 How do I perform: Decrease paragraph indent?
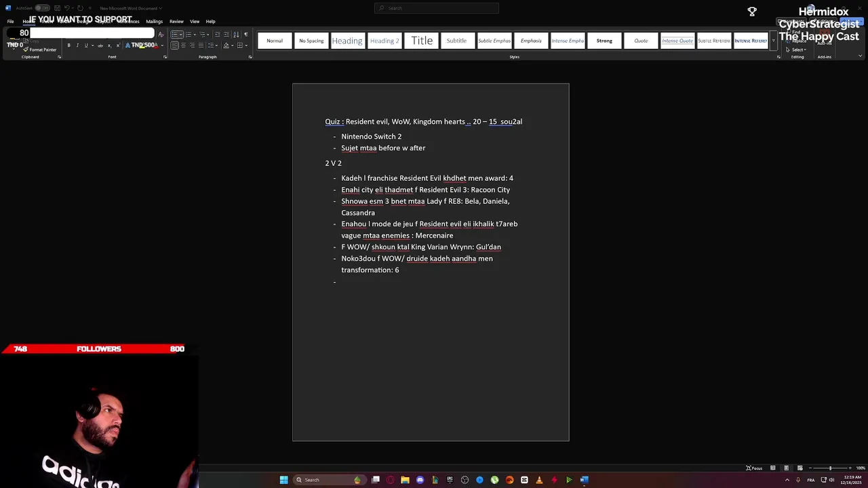[217, 35]
